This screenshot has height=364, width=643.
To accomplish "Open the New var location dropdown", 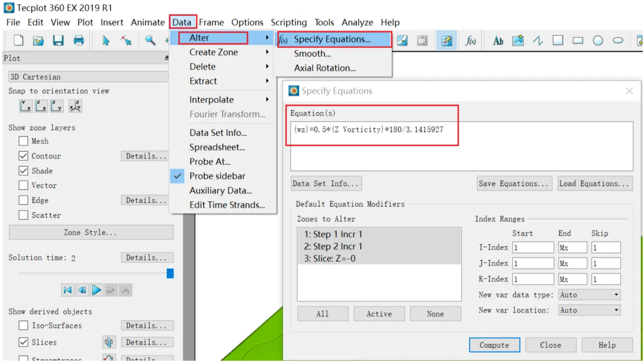I will pyautogui.click(x=589, y=310).
